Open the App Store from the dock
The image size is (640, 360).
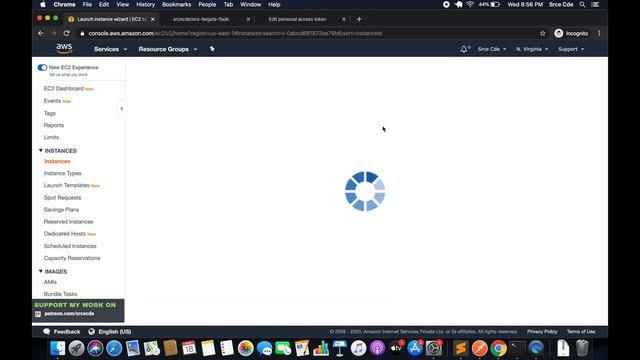pos(415,348)
